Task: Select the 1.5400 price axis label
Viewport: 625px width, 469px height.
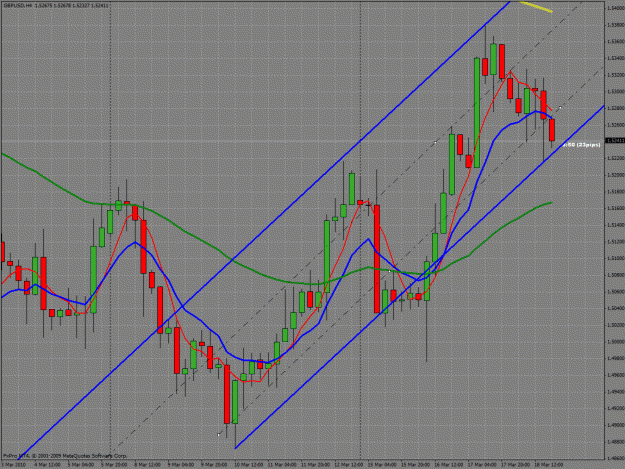Action: [616, 8]
